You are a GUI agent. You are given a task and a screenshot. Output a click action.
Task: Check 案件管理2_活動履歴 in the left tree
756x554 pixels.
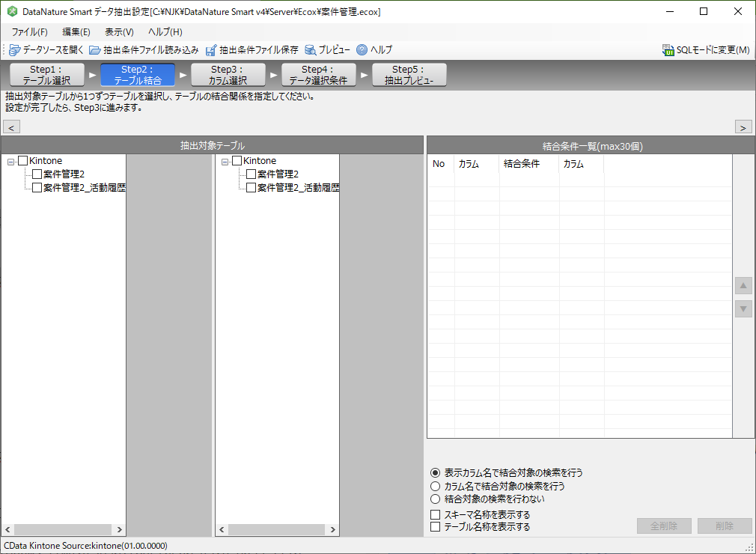pos(37,188)
